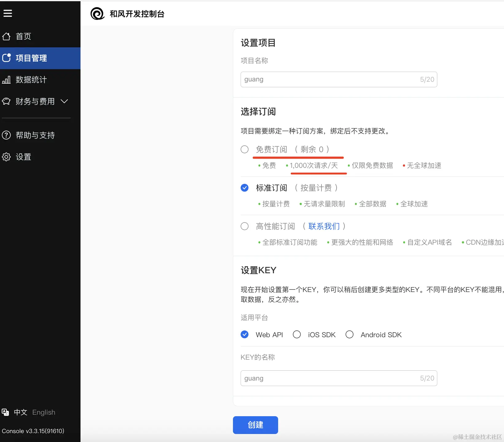Click the home house icon
Screen dimensions: 504x442
tap(6, 36)
